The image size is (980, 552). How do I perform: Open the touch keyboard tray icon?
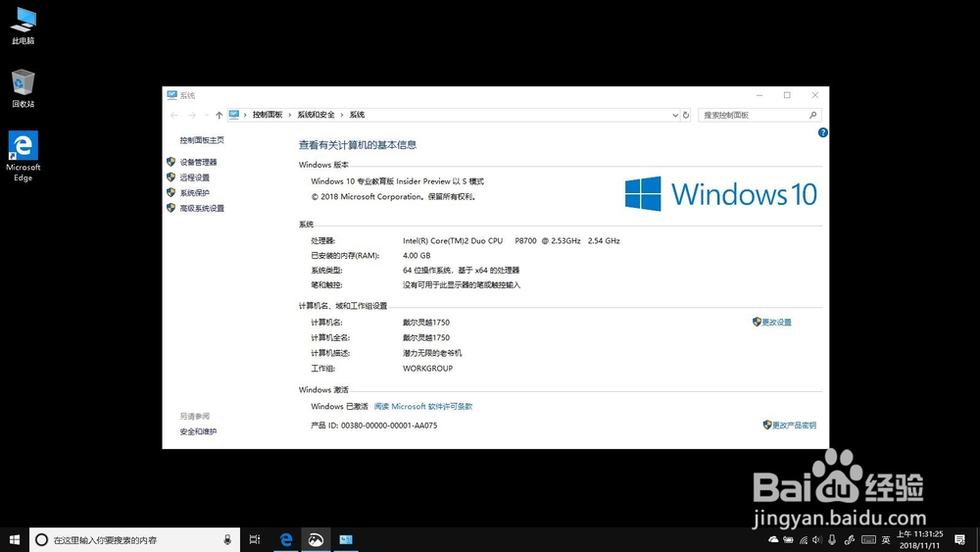click(868, 539)
